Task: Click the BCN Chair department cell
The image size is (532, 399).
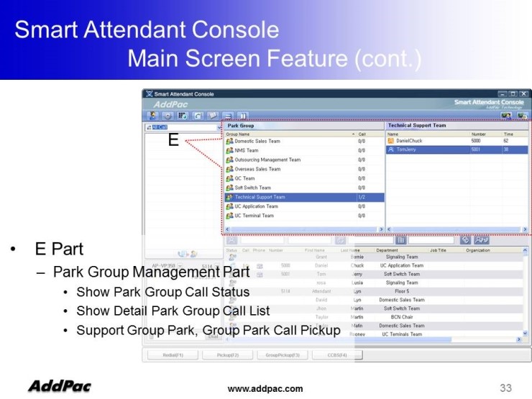Action: (402, 317)
